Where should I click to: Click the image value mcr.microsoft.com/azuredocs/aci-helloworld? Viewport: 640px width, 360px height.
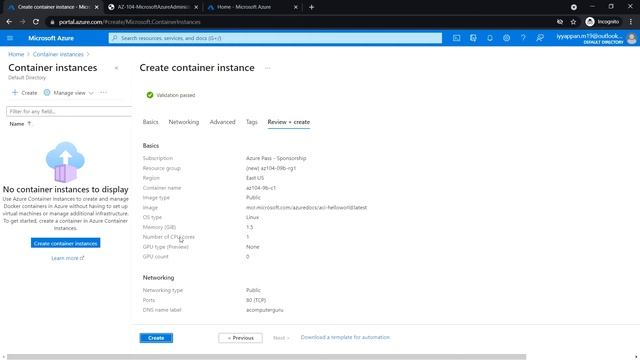tap(306, 207)
